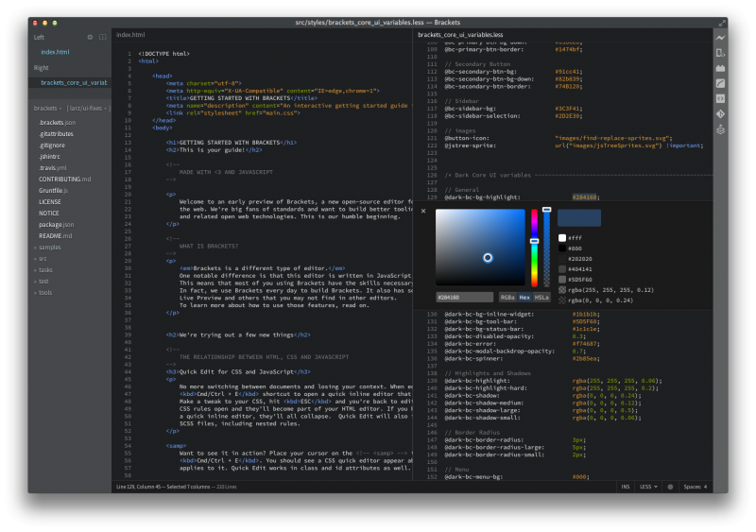756x532 pixels.
Task: Click the stacked layers icon in right toolbar
Action: (x=720, y=129)
